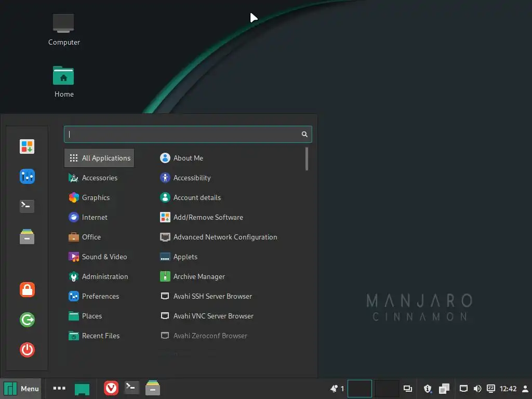Image resolution: width=532 pixels, height=399 pixels.
Task: Click the green show desktop panel icon
Action: pos(82,389)
